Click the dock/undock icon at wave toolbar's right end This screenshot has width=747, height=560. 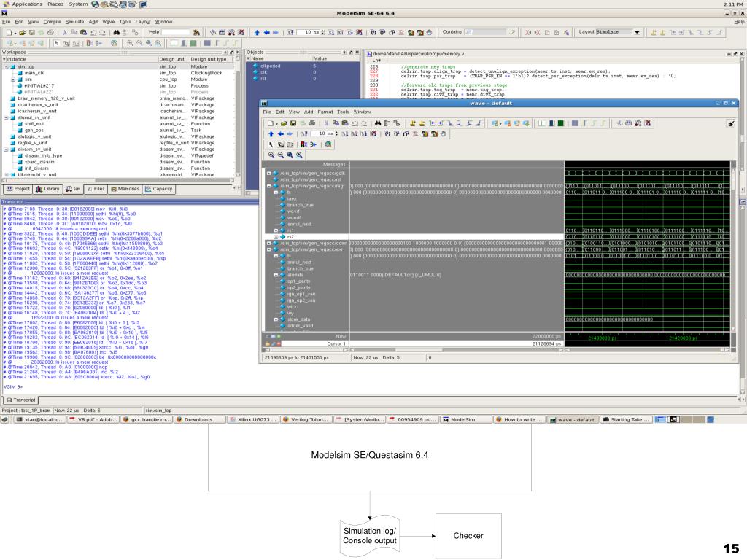(x=731, y=124)
